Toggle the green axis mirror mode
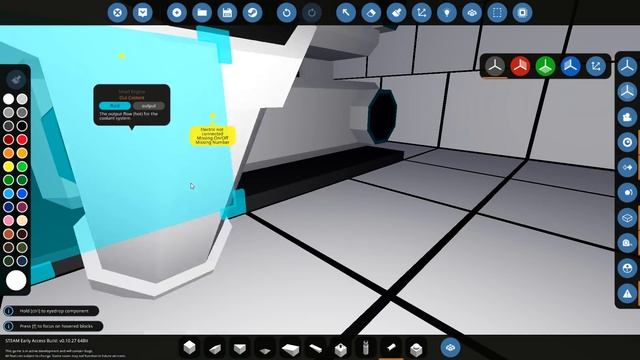The width and height of the screenshot is (640, 360). click(545, 66)
